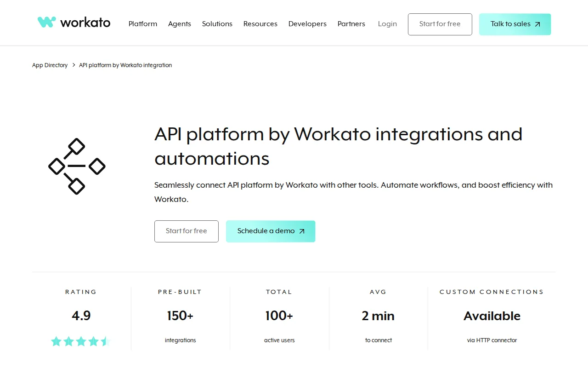588x368 pixels.
Task: Click the Workato logo
Action: pyautogui.click(x=74, y=22)
